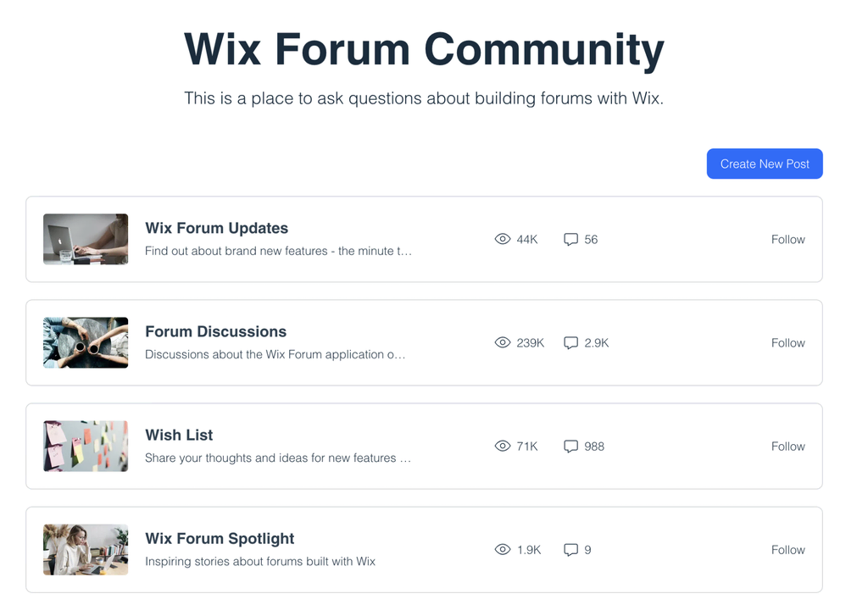Click the comments bubble icon showing 56
The image size is (868, 616).
click(x=570, y=240)
